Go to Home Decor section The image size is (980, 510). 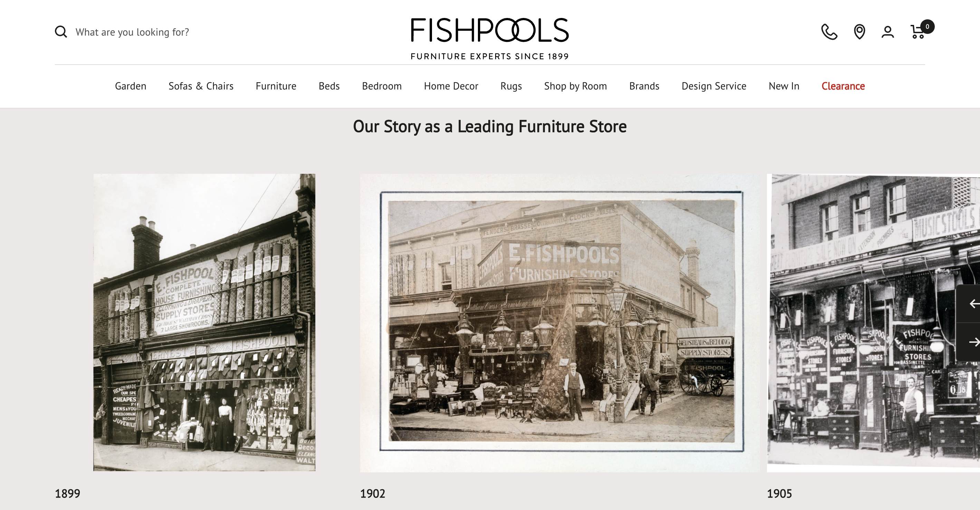451,86
